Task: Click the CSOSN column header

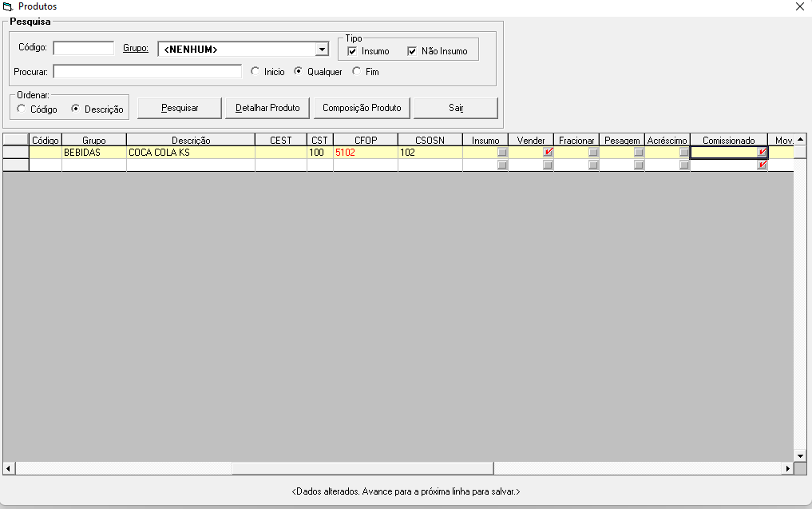Action: 430,140
